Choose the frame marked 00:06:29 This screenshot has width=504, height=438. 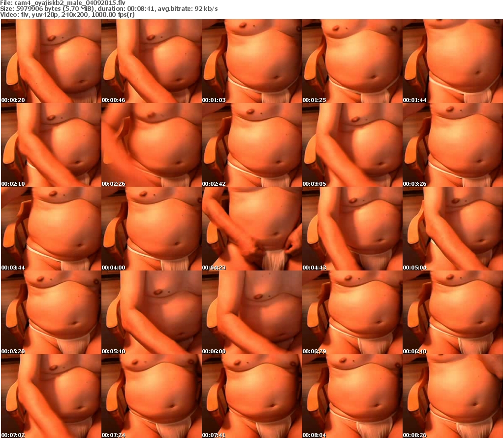click(x=352, y=312)
